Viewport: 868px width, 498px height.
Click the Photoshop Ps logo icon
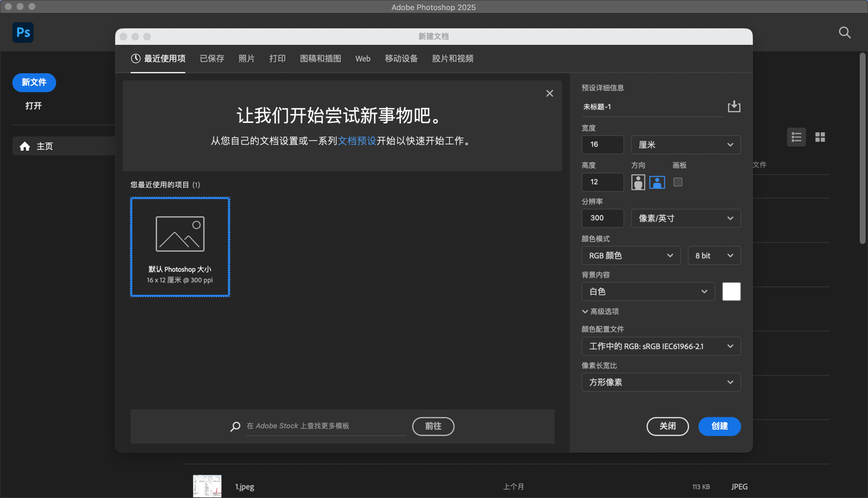pyautogui.click(x=23, y=33)
